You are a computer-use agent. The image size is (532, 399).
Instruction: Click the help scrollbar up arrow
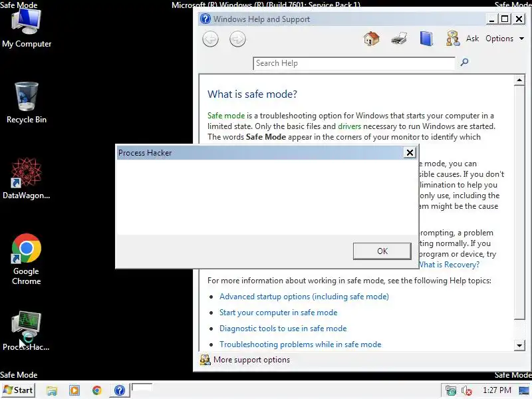pyautogui.click(x=519, y=80)
